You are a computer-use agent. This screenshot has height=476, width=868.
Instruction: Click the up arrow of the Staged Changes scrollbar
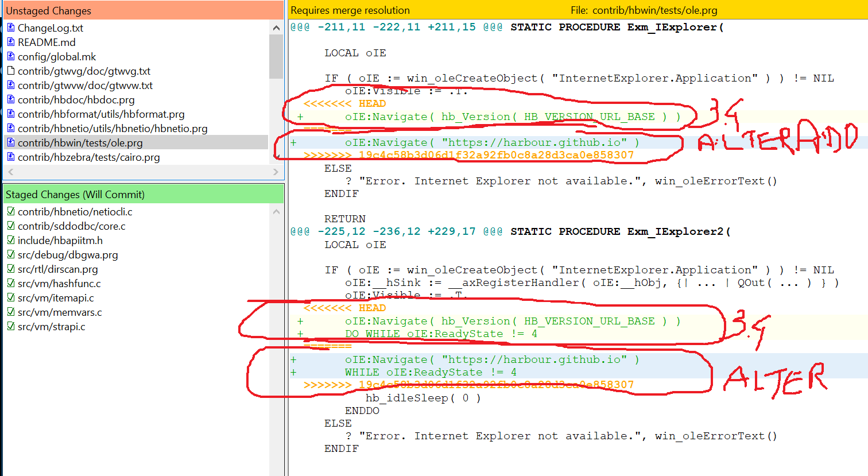tap(276, 211)
